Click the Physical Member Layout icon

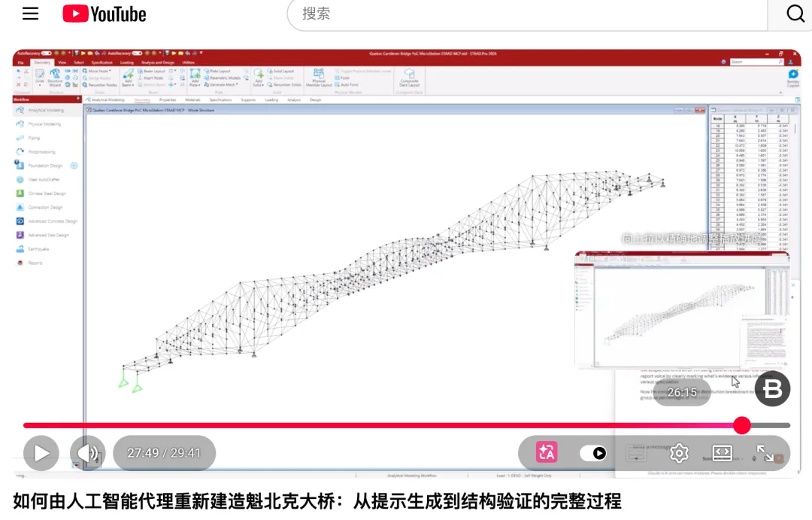click(319, 78)
